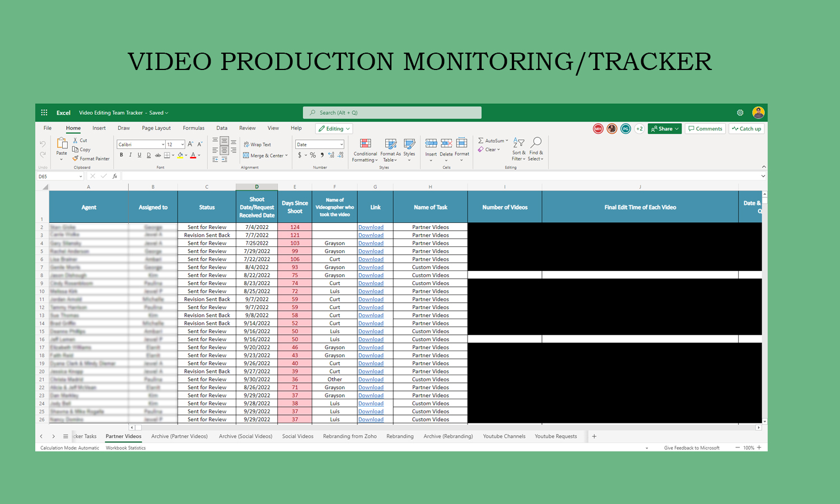Click the Paste clipboard icon
The height and width of the screenshot is (504, 840).
point(62,144)
